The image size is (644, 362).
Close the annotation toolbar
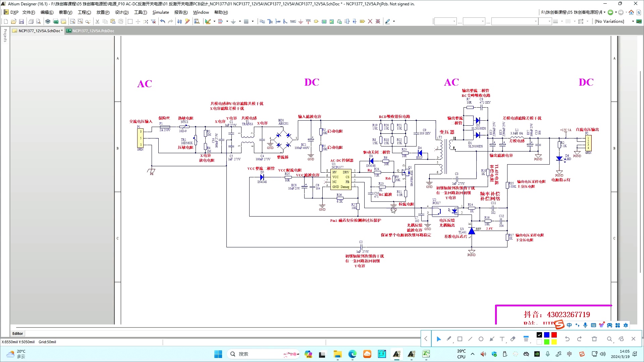click(633, 339)
